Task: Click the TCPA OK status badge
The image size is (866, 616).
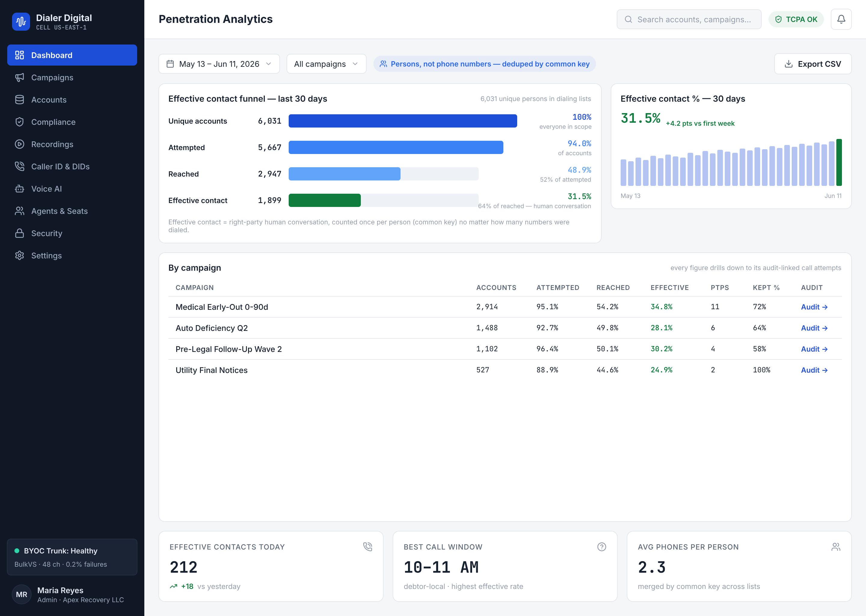Action: 796,19
